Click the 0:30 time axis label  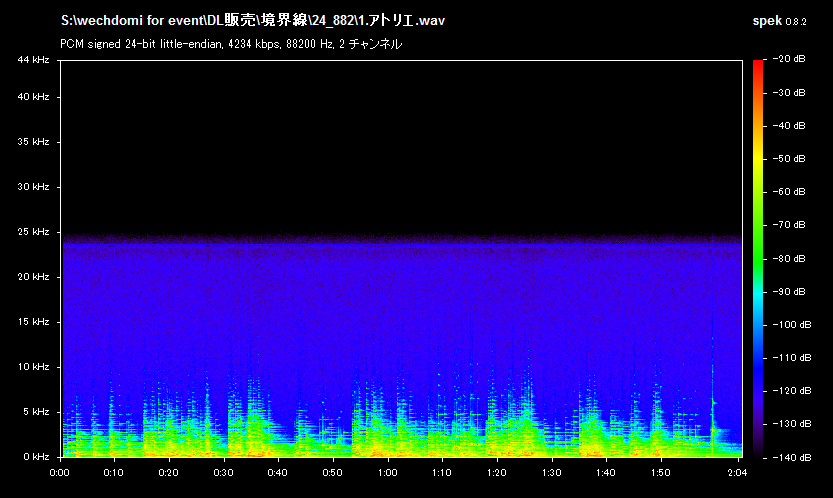click(223, 472)
